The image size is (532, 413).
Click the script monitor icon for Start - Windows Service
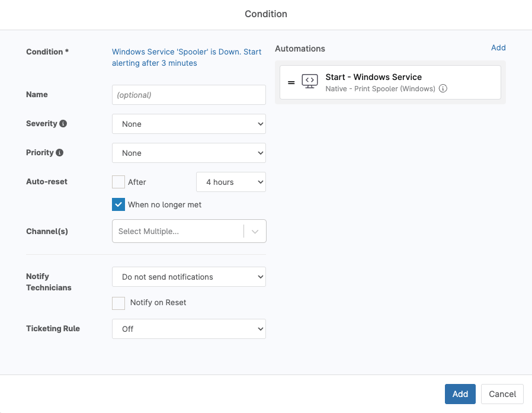coord(310,82)
